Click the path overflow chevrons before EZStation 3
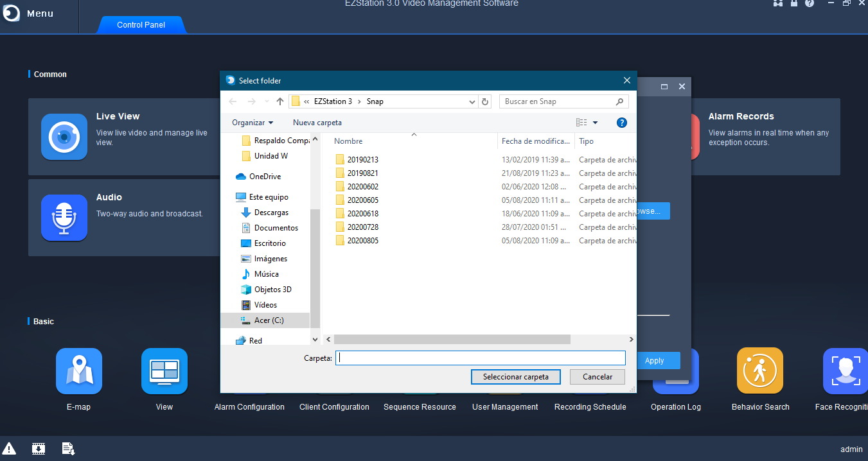868x461 pixels. [306, 101]
